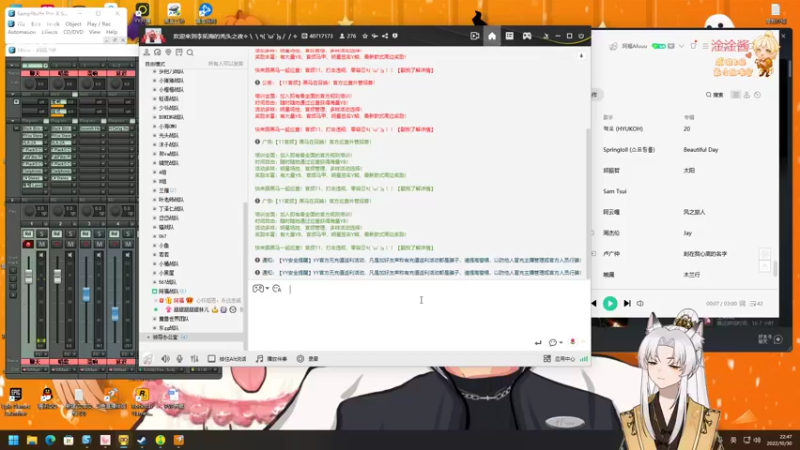Image resolution: width=800 pixels, height=450 pixels.
Task: Adjust the channel 3 blue volume fader
Action: [x=86, y=294]
